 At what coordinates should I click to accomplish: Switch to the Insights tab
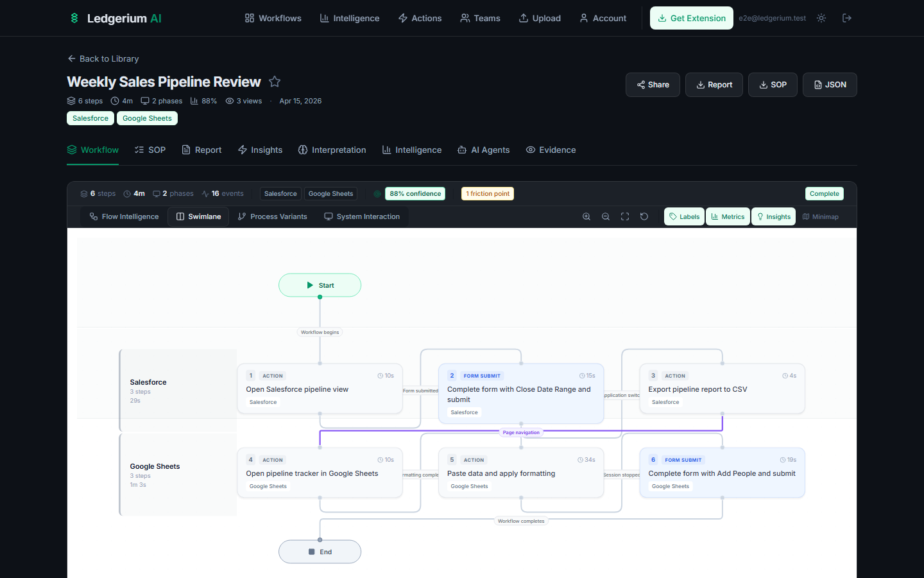[260, 150]
